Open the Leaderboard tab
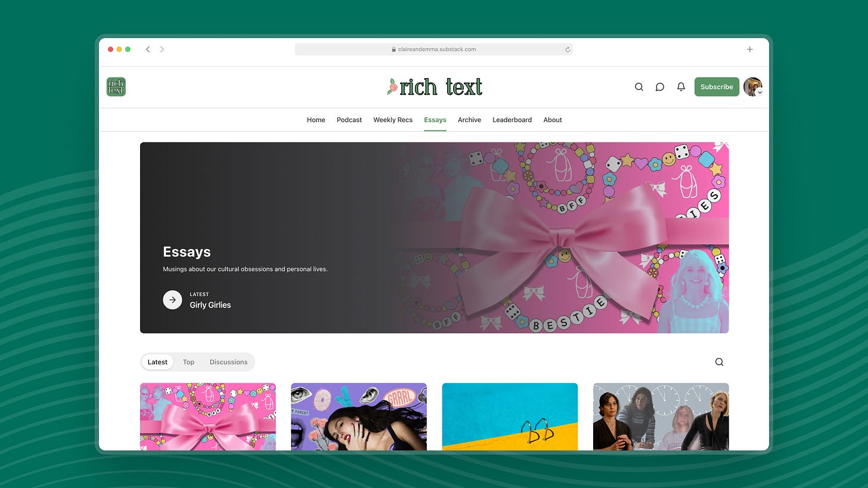Screen dimensions: 868x488 click(512, 120)
